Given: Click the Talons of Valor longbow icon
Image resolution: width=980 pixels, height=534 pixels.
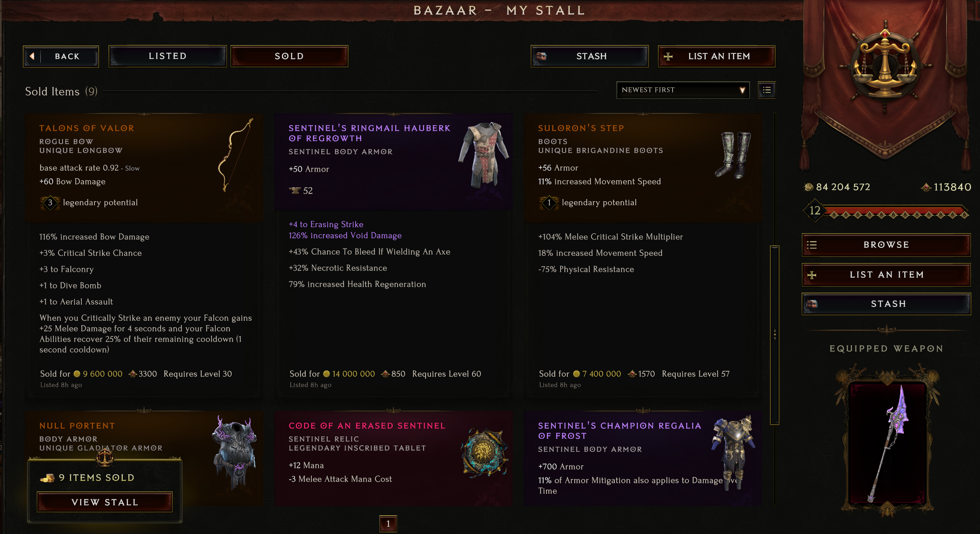Looking at the screenshot, I should tap(235, 155).
